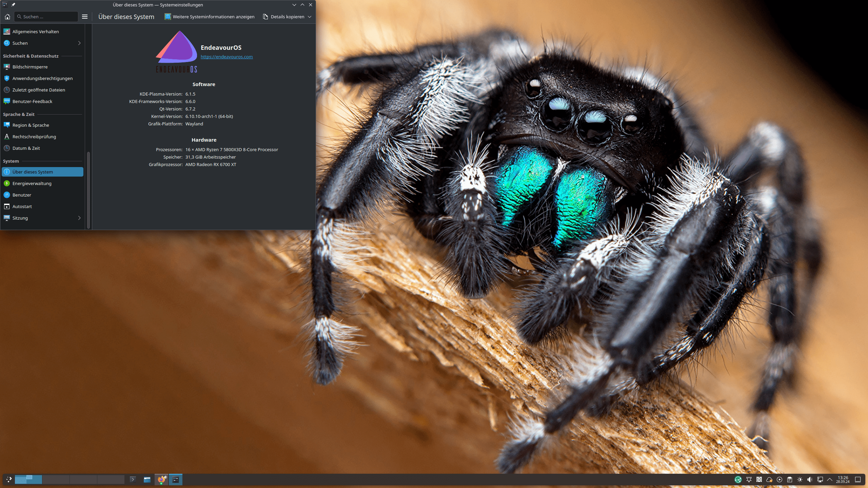Open the endeavouros.com link
This screenshot has height=488, width=868.
226,57
